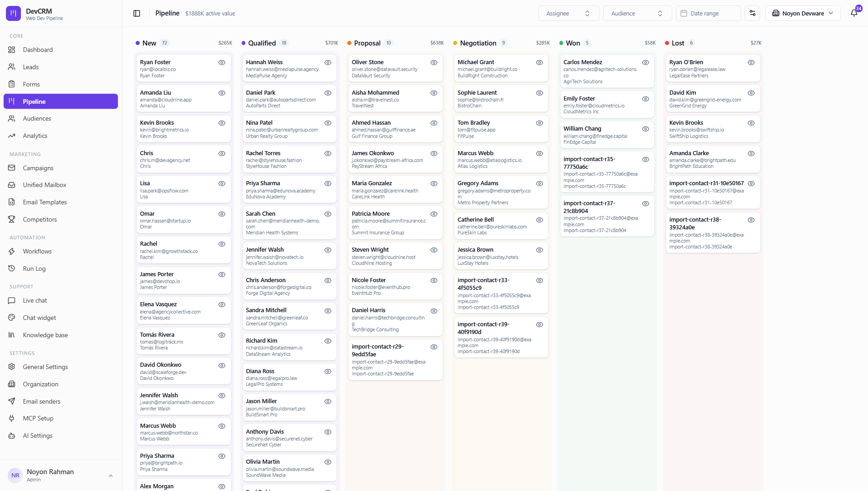Open the Audience filter dropdown
The height and width of the screenshot is (491, 868).
pyautogui.click(x=637, y=13)
